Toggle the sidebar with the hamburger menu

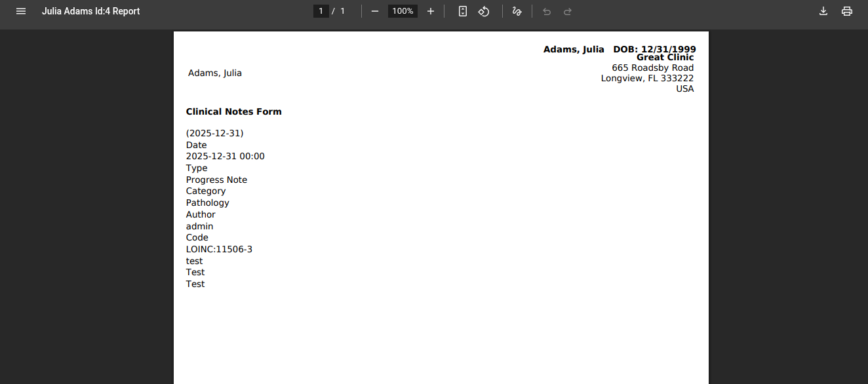click(x=21, y=11)
